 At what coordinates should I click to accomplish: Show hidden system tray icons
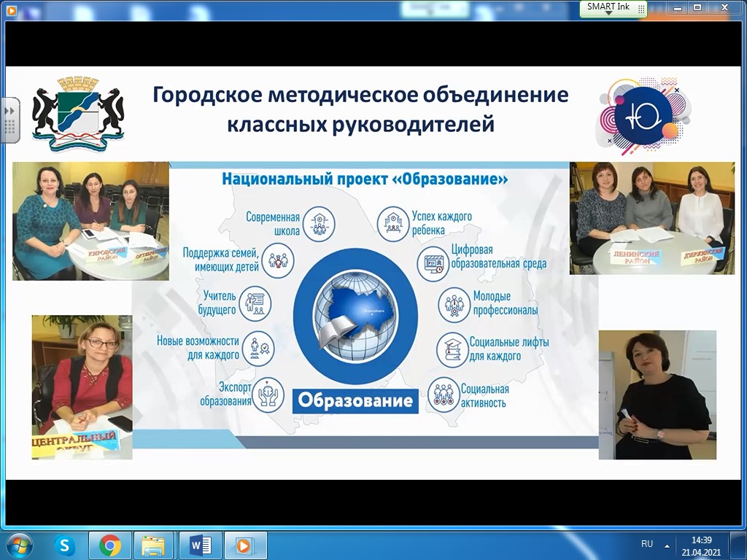667,545
